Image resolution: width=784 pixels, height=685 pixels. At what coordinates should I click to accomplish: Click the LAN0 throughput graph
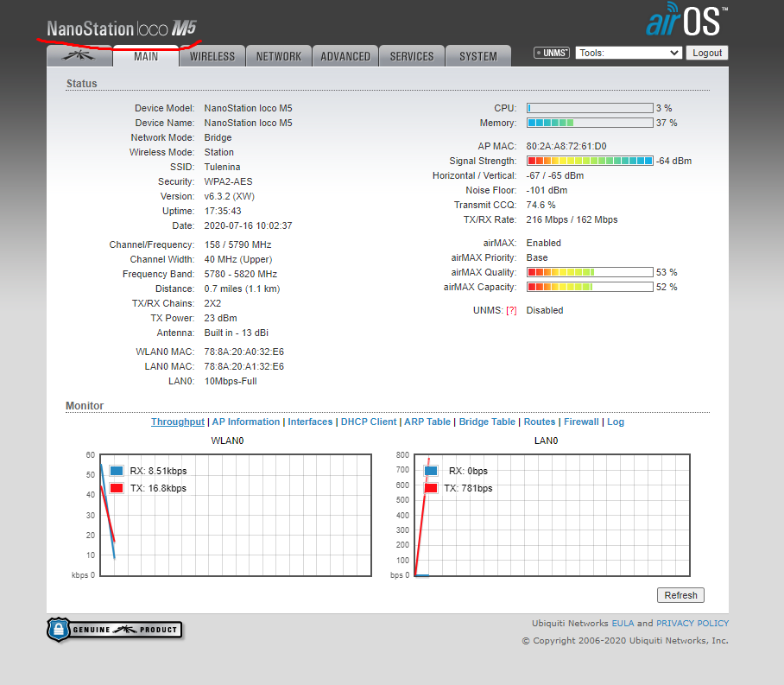[x=552, y=515]
